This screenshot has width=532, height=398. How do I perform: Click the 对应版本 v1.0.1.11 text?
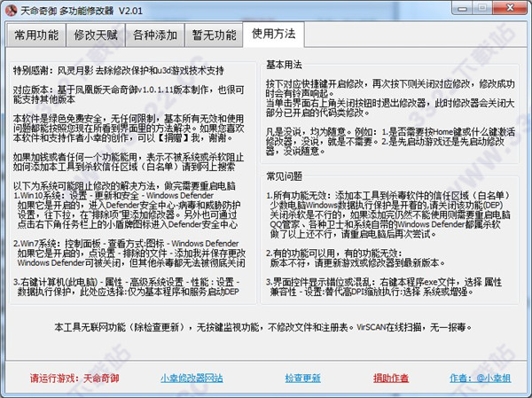pyautogui.click(x=129, y=95)
